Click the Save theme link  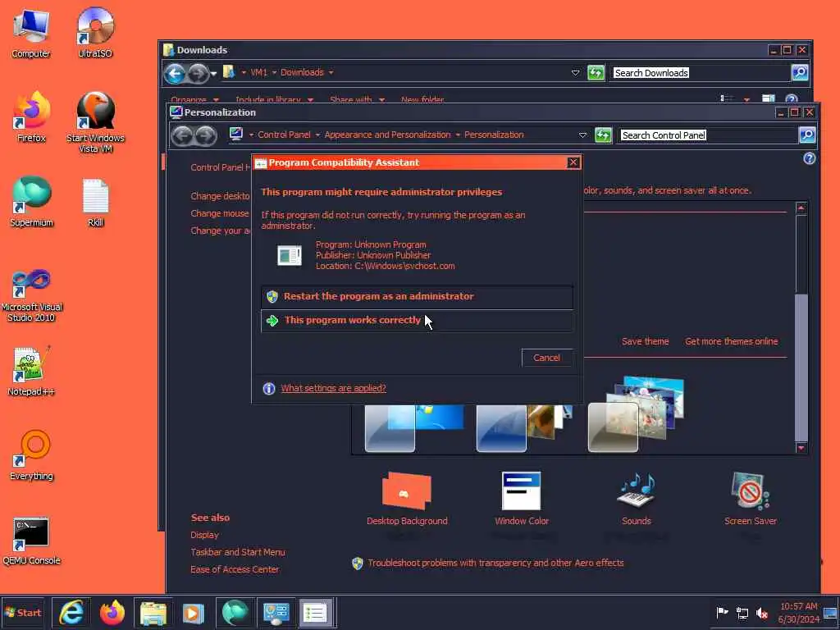(x=645, y=342)
